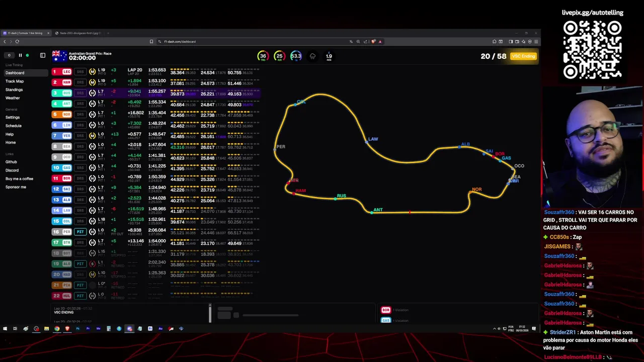644x362 pixels.
Task: Click the Brave Rewards triangle icon
Action: pos(380,42)
